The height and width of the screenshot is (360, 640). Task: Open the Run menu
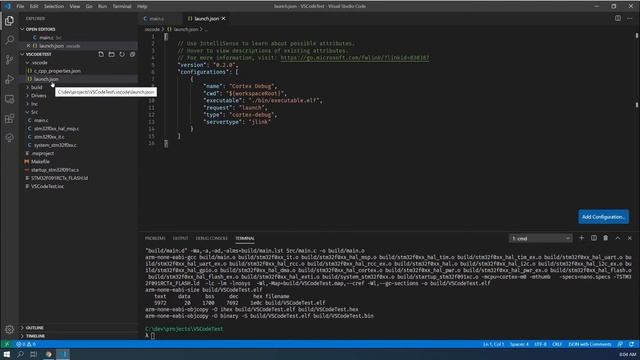coord(102,6)
